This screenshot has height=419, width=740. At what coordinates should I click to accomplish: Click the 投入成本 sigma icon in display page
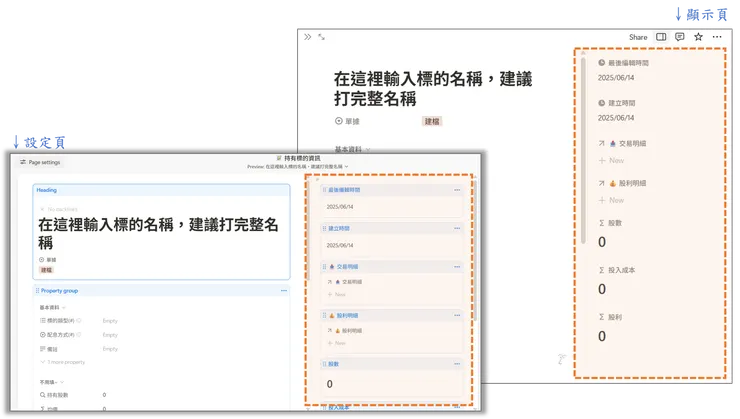(601, 270)
